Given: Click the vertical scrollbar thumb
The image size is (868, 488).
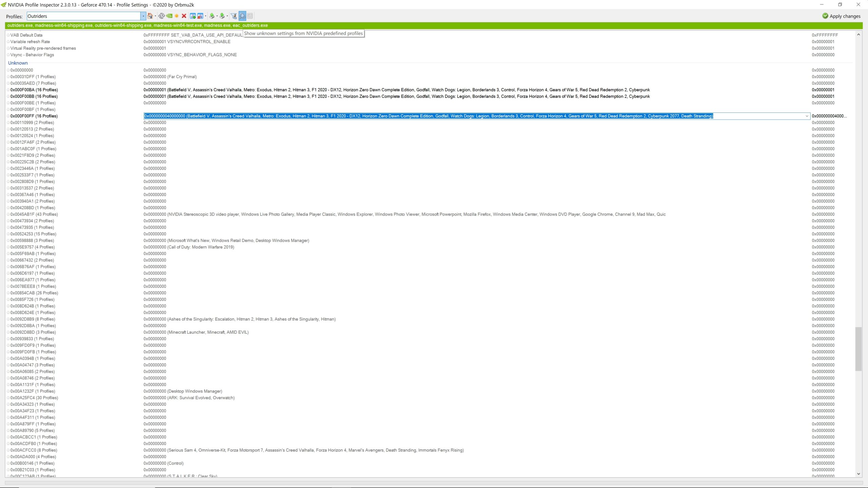Looking at the screenshot, I should (x=858, y=349).
